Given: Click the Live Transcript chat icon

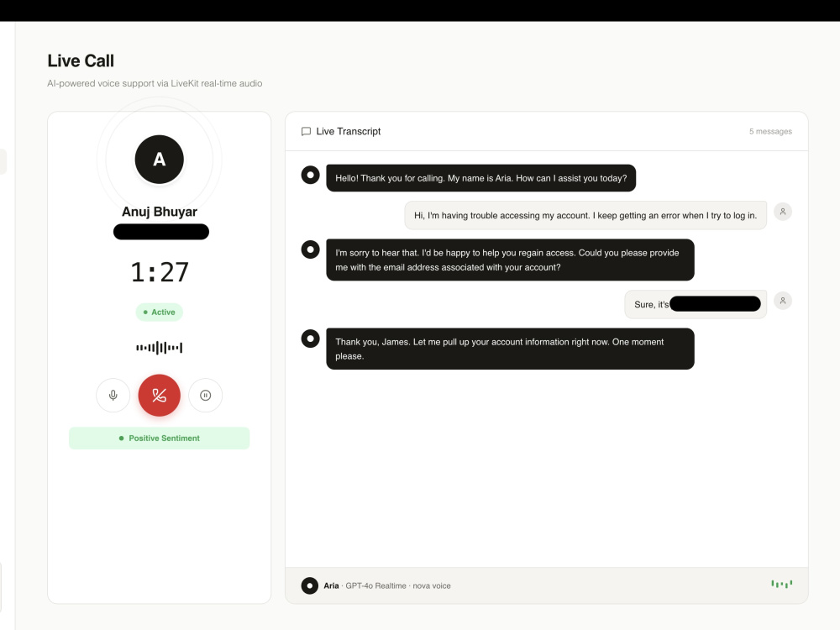Looking at the screenshot, I should pyautogui.click(x=306, y=131).
